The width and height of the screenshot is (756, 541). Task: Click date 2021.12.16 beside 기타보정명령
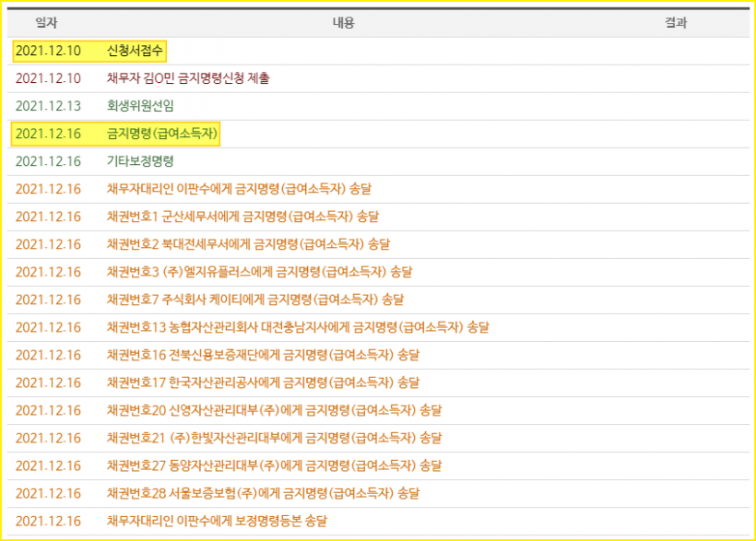[48, 161]
